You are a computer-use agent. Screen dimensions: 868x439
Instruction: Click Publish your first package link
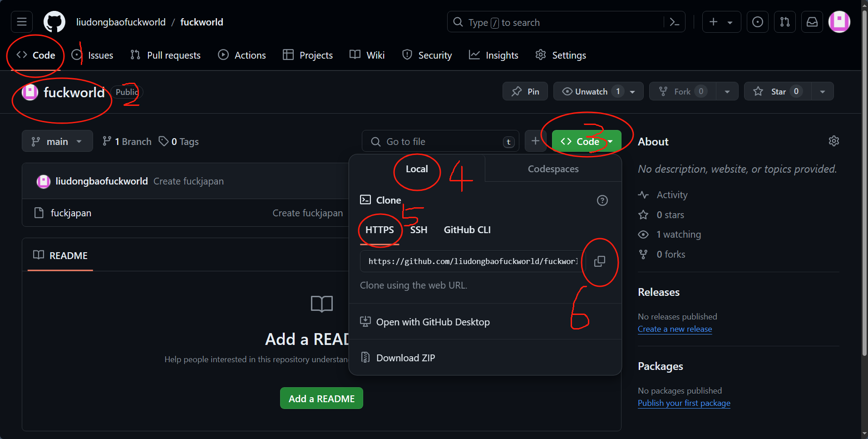(684, 403)
